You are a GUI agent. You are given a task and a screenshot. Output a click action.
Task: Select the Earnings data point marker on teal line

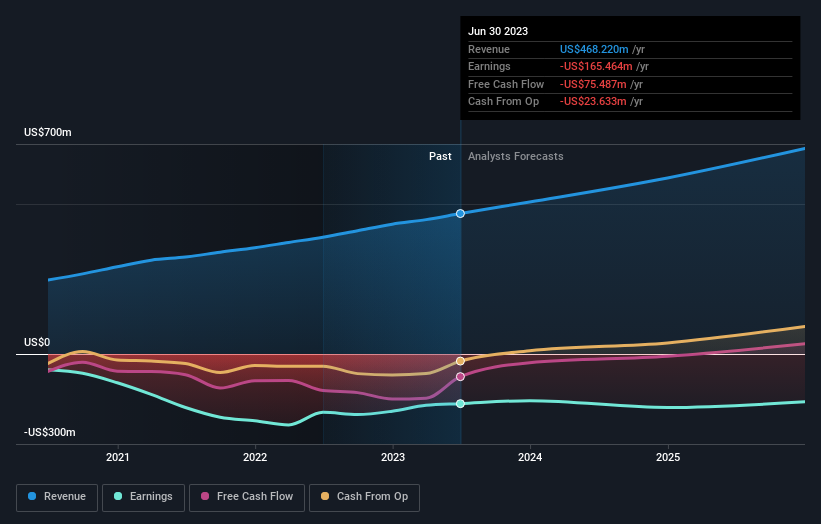point(460,404)
